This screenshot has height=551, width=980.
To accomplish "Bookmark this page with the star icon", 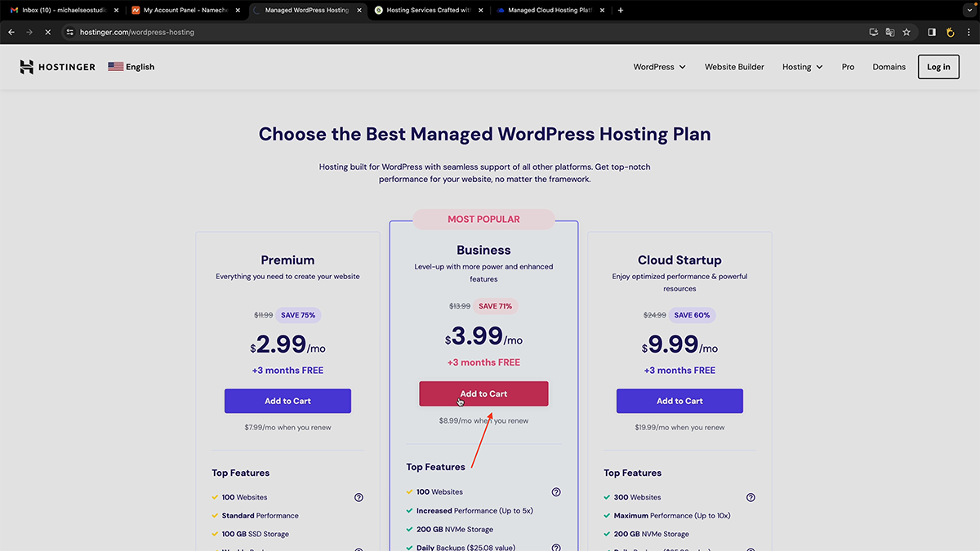I will 906,32.
